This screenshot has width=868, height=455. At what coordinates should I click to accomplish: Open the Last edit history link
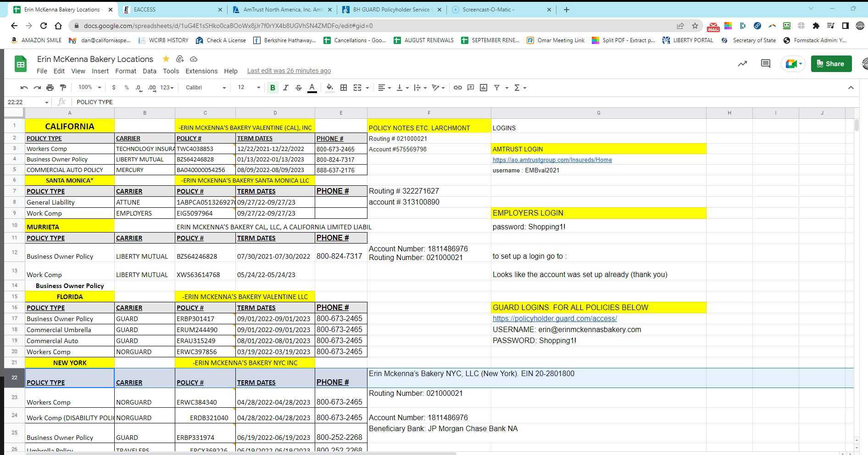[289, 71]
